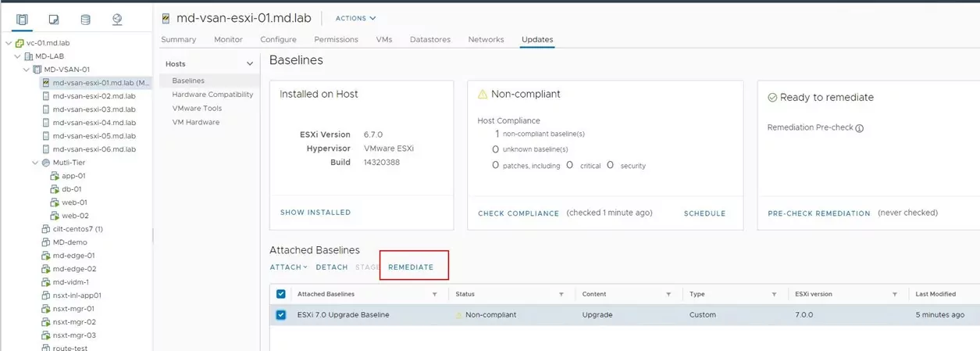Image resolution: width=980 pixels, height=351 pixels.
Task: Click VM icon beside cllt-centos7 (1)
Action: coord(46,229)
